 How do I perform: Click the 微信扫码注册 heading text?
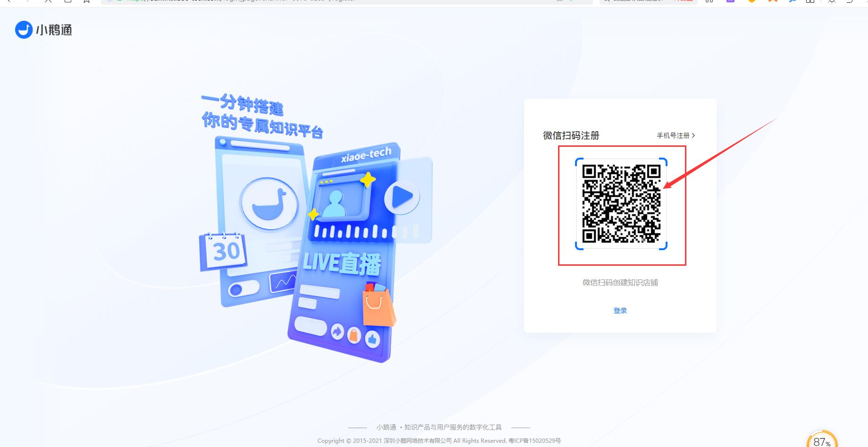point(571,135)
